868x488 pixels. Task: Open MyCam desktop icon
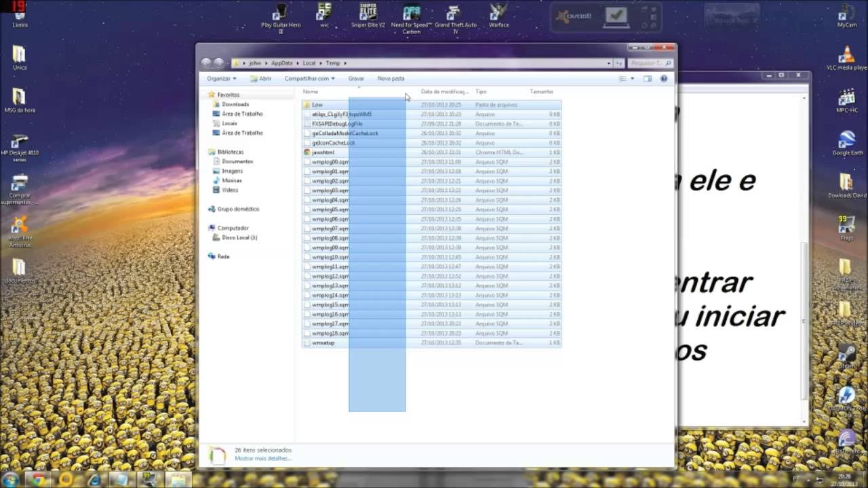point(846,15)
